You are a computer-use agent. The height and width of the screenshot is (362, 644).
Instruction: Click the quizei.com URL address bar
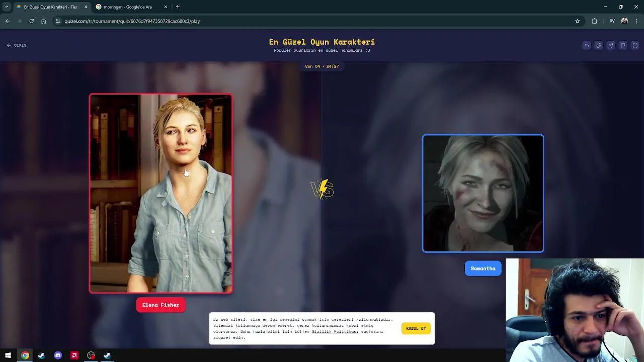(x=317, y=21)
